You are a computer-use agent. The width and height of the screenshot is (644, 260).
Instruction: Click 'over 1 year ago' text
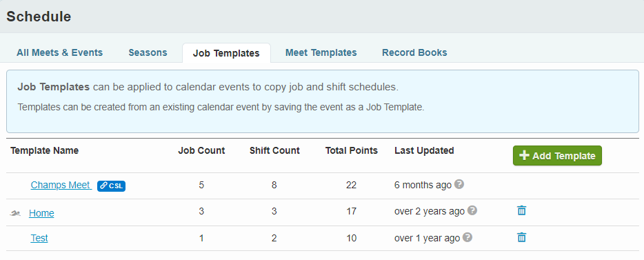point(427,238)
